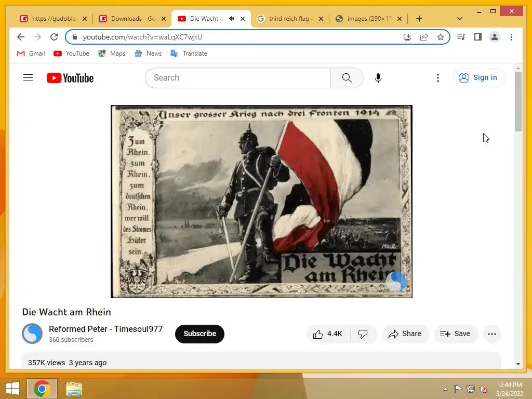Open YouTube settings three-dot menu
Screen dimensions: 532x399
coord(437,78)
